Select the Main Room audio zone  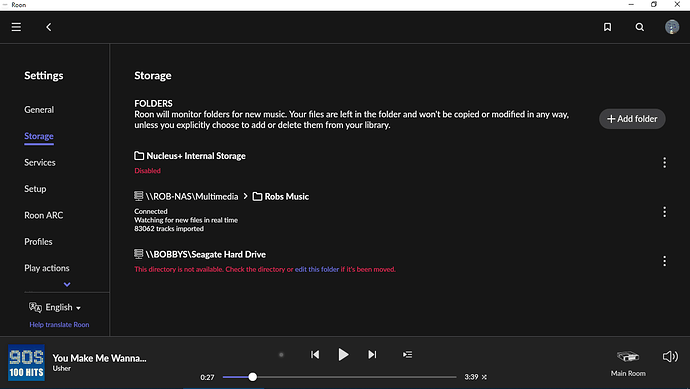(628, 363)
